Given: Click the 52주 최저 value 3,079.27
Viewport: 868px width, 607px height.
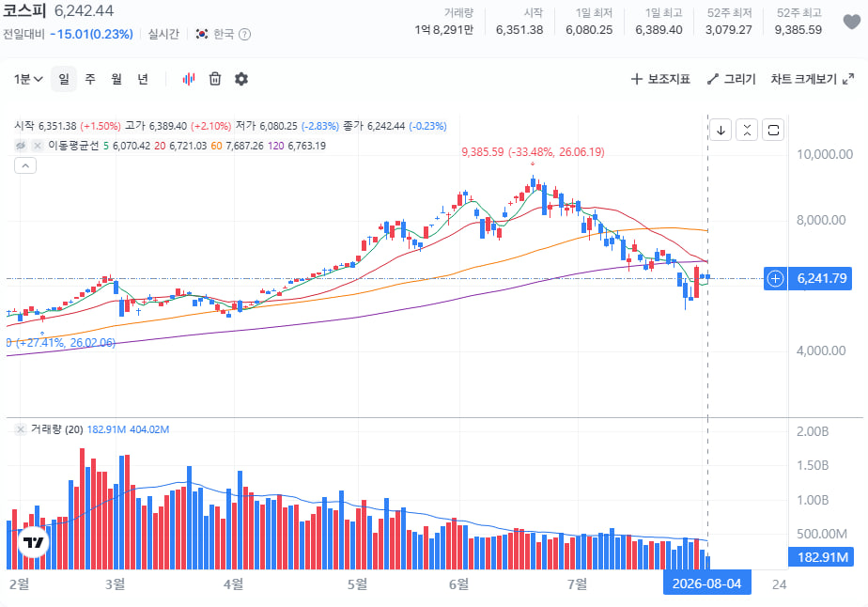Looking at the screenshot, I should [x=729, y=30].
